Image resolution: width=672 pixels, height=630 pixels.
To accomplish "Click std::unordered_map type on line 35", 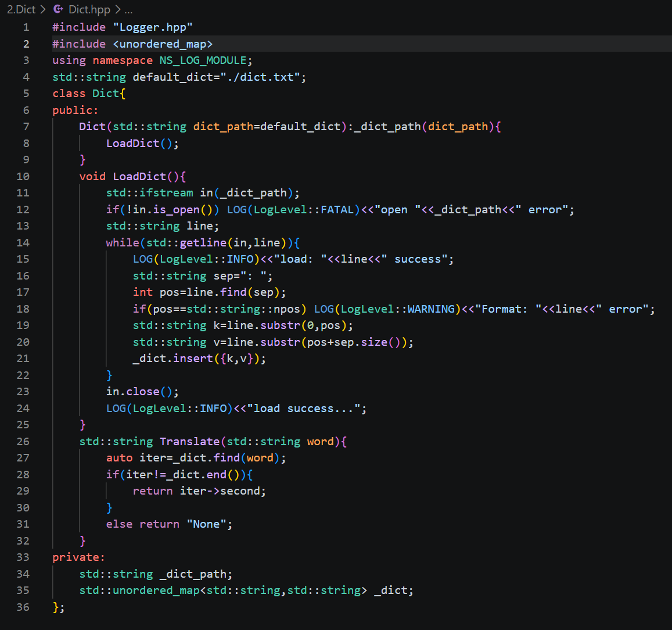I will click(x=139, y=590).
